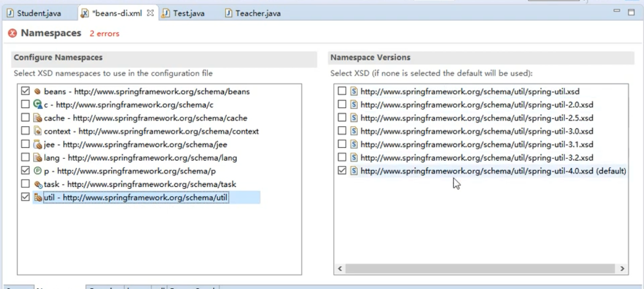This screenshot has height=289, width=644.
Task: Click the util namespace icon
Action: pos(37,197)
